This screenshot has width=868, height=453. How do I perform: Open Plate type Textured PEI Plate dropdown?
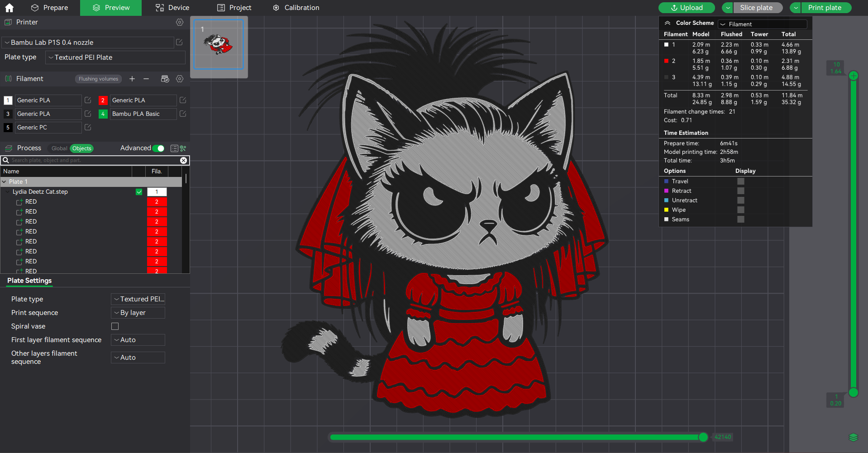[x=115, y=57]
